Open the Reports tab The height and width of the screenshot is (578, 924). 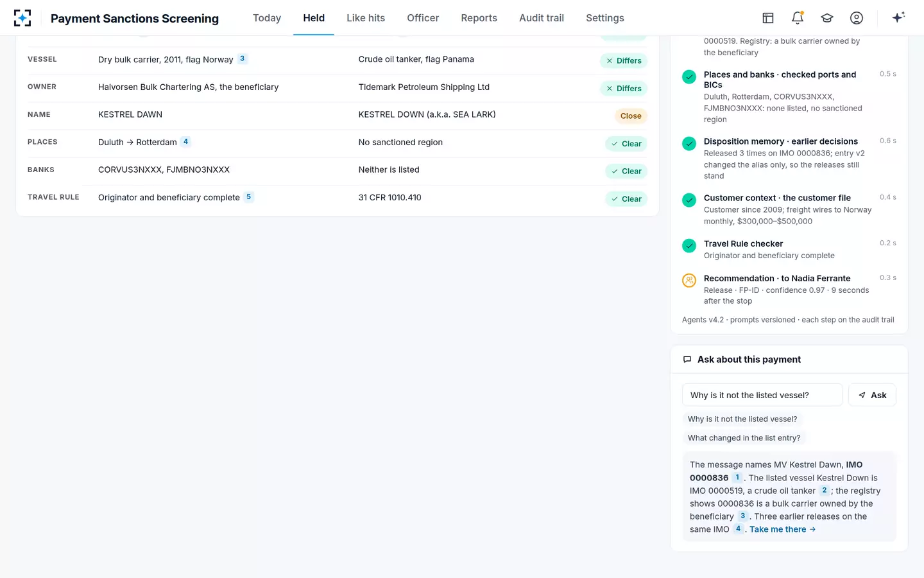point(479,18)
